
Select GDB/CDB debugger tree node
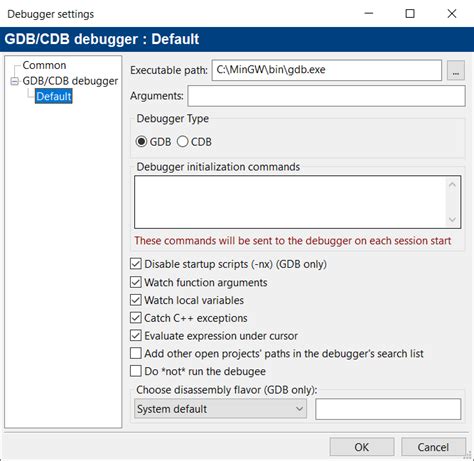70,81
